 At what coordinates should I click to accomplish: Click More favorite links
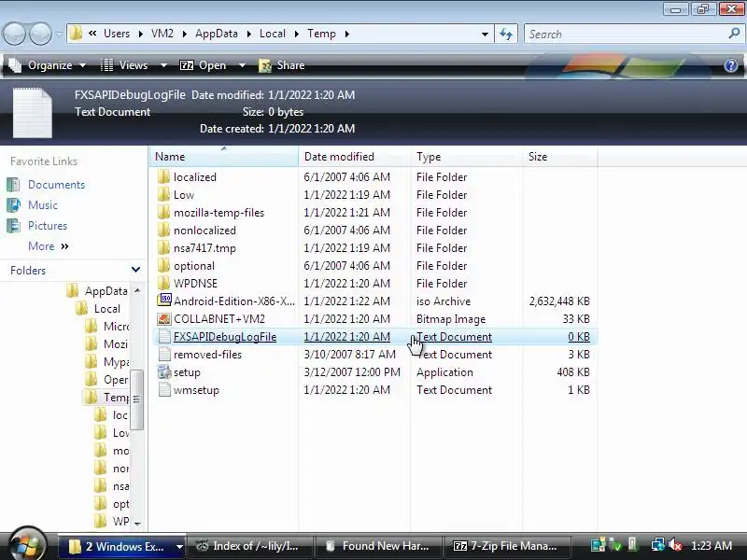coord(49,246)
